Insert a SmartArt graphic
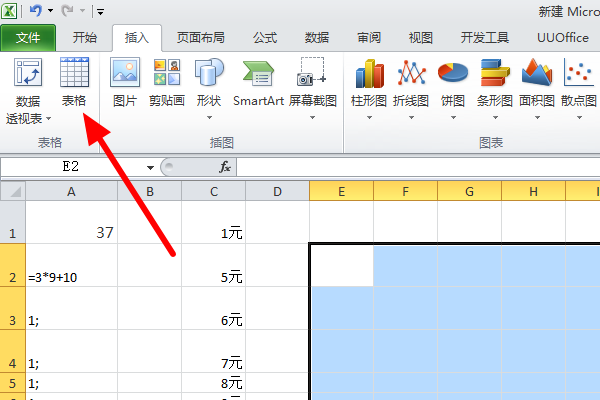The height and width of the screenshot is (400, 600). pyautogui.click(x=258, y=82)
